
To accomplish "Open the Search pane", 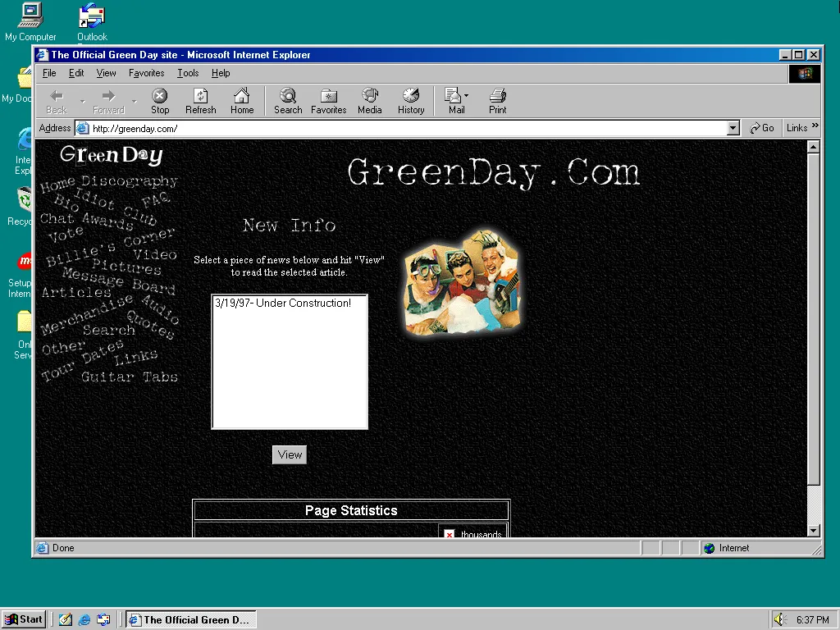I will pos(287,100).
